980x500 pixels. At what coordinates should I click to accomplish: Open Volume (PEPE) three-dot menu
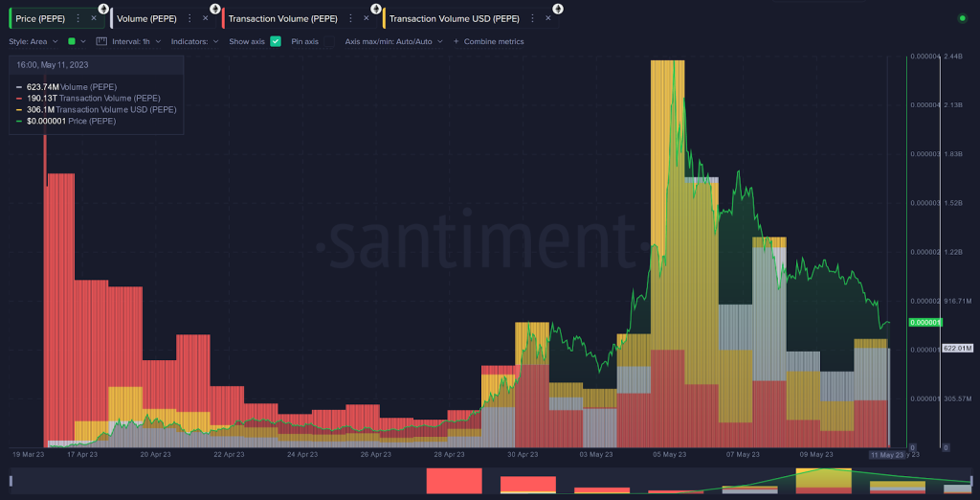point(189,18)
